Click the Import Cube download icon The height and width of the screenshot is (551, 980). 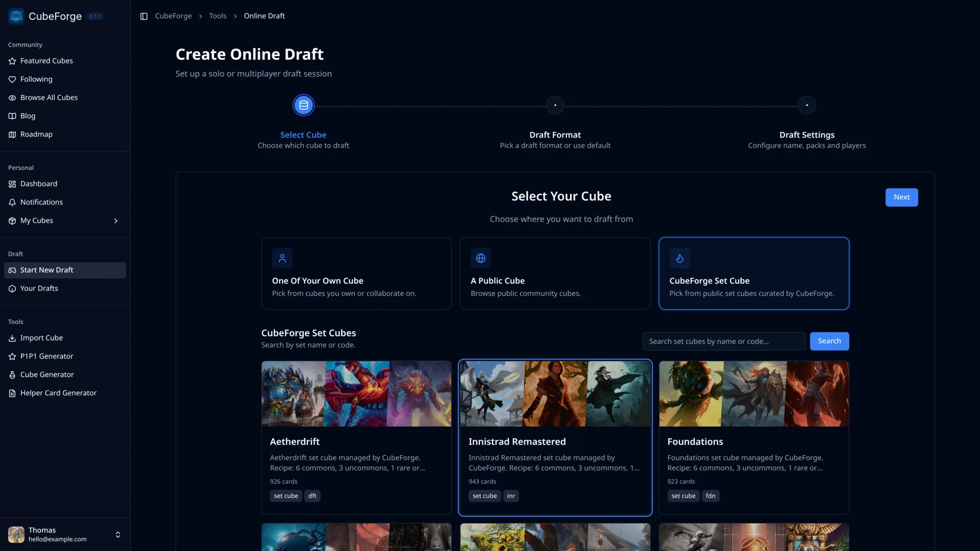(x=12, y=338)
